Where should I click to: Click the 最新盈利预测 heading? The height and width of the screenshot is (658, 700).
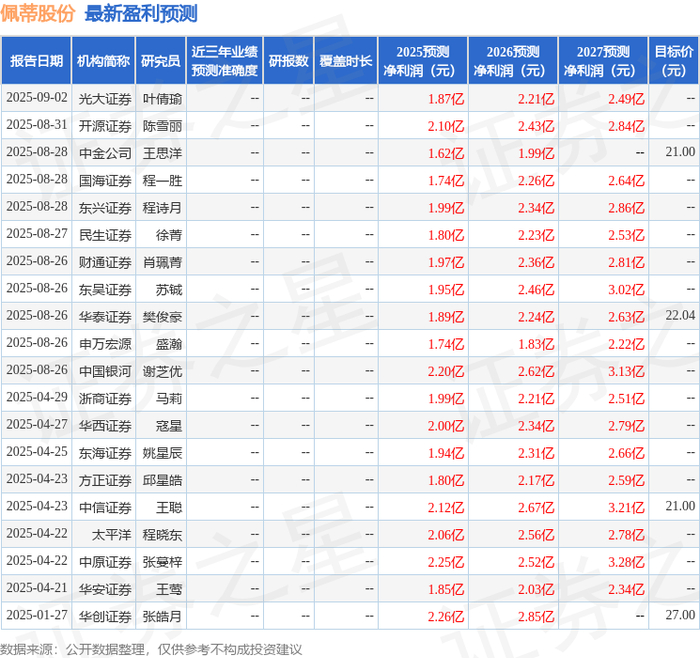pos(141,13)
